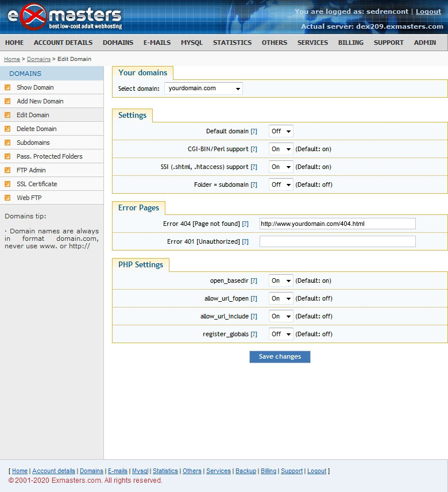448x492 pixels.
Task: Click the arrow icon beside Subdomains
Action: click(7, 143)
